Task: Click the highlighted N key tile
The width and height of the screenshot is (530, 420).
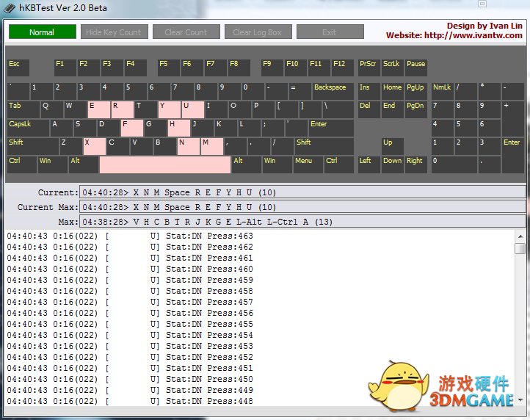Action: tap(188, 146)
